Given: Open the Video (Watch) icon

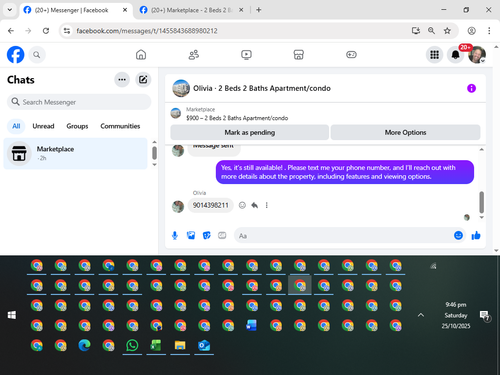Looking at the screenshot, I should click(x=246, y=54).
